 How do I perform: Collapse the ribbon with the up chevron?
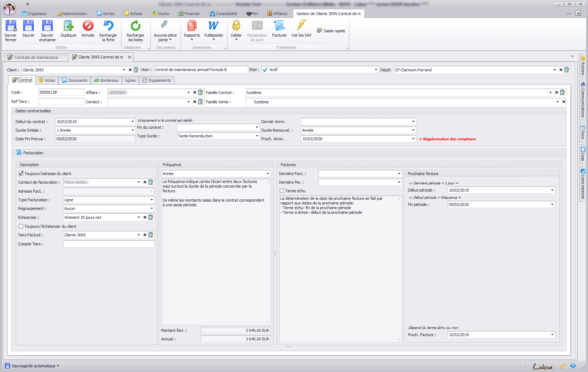tap(568, 13)
